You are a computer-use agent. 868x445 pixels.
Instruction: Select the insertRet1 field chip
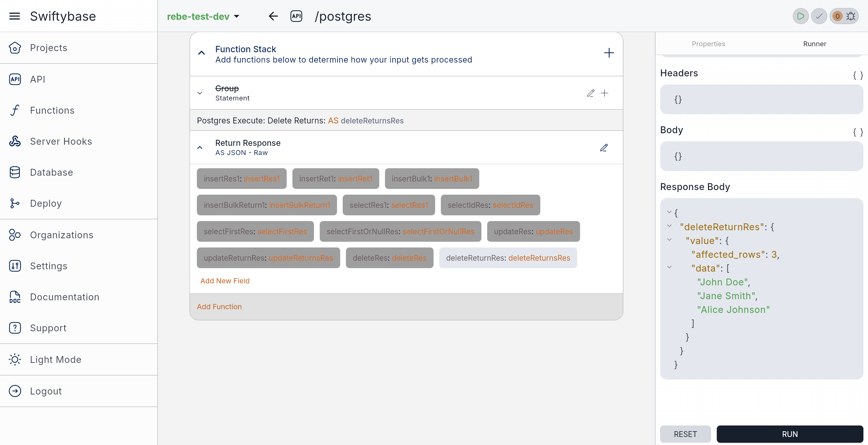[336, 179]
